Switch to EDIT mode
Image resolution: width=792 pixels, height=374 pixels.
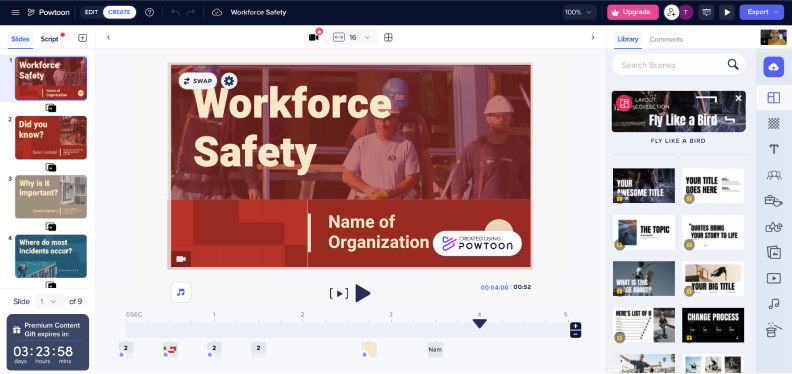pos(91,12)
